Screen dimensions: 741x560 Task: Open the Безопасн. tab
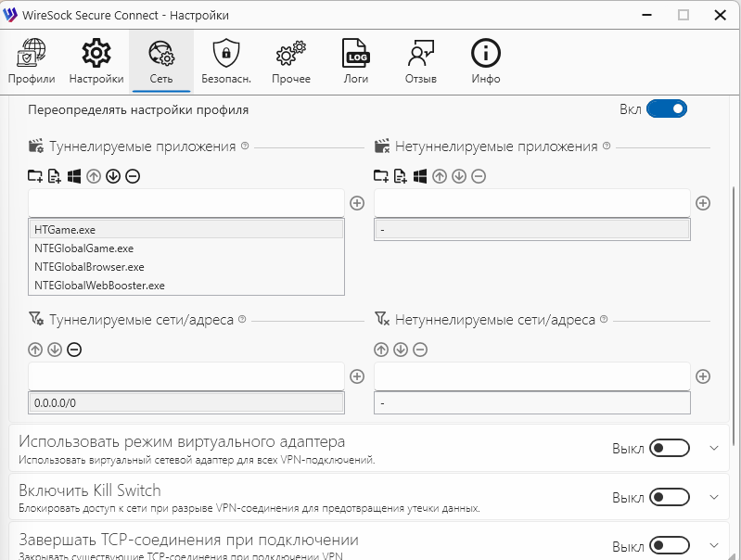226,62
